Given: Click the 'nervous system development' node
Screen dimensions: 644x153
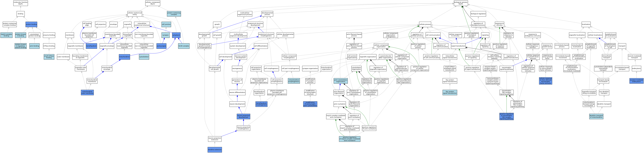Looking at the screenshot, I should [241, 57].
